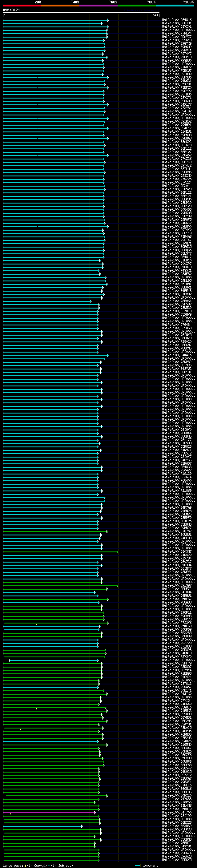Click the cyan =100char. scale legend
Viewport: 197px width, 868px height.
[x=146, y=865]
